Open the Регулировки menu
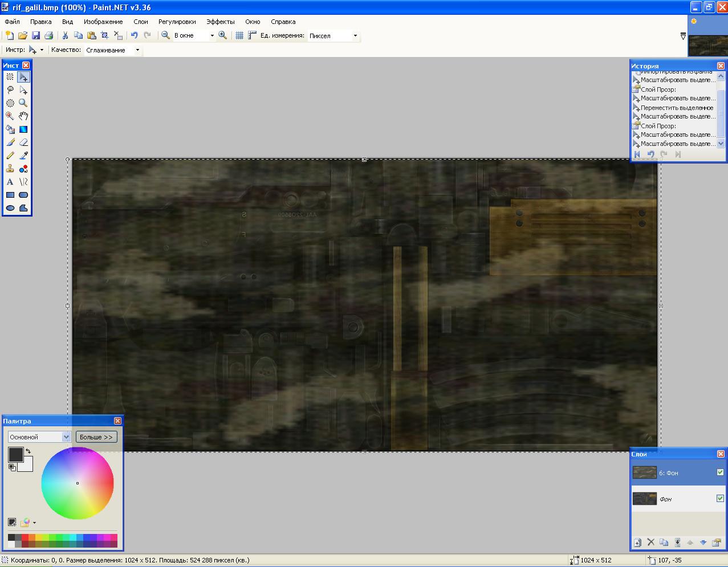728x567 pixels. point(177,22)
